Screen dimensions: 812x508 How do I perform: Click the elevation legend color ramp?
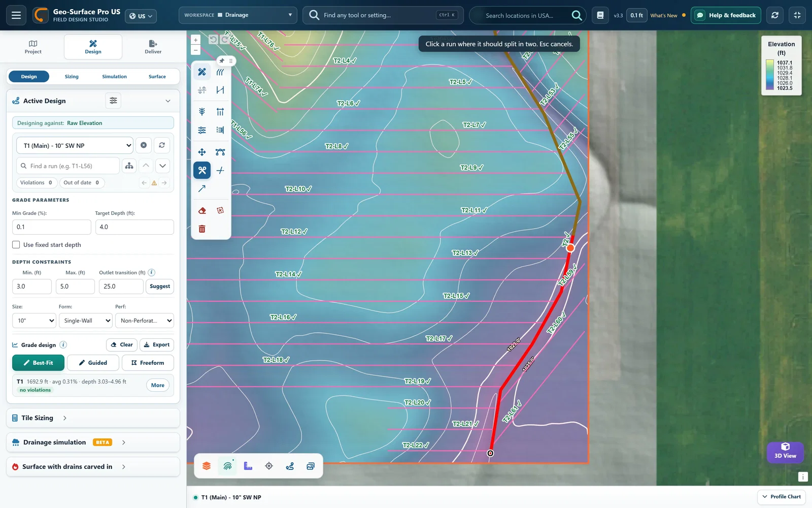[x=770, y=75]
